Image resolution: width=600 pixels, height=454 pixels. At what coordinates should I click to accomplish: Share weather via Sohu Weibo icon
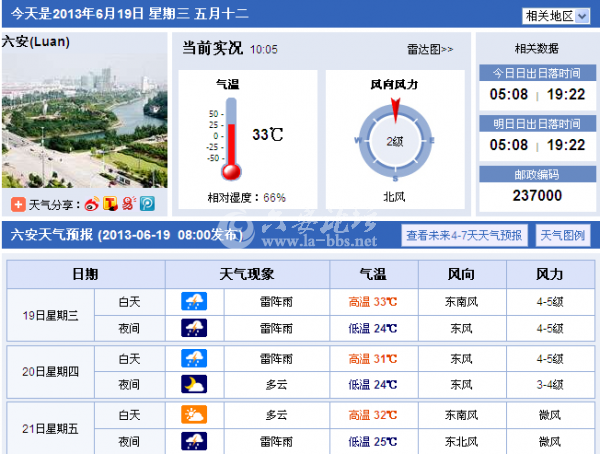(129, 204)
